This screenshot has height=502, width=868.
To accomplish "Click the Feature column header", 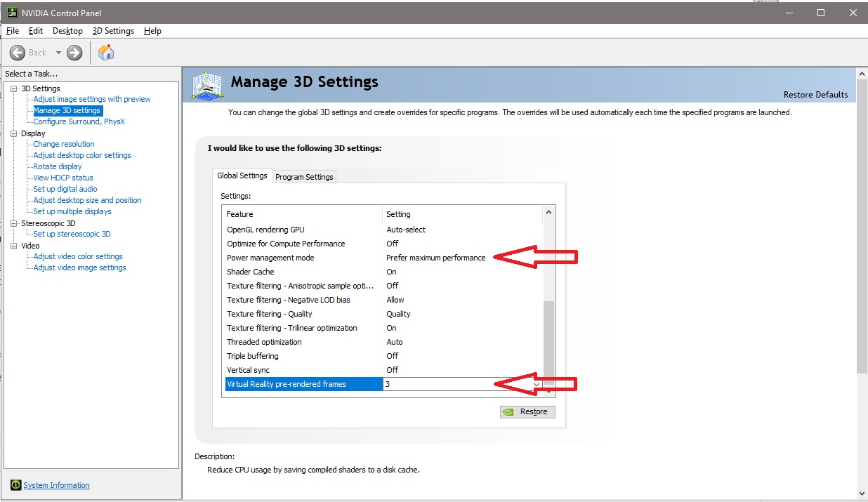I will click(x=303, y=214).
